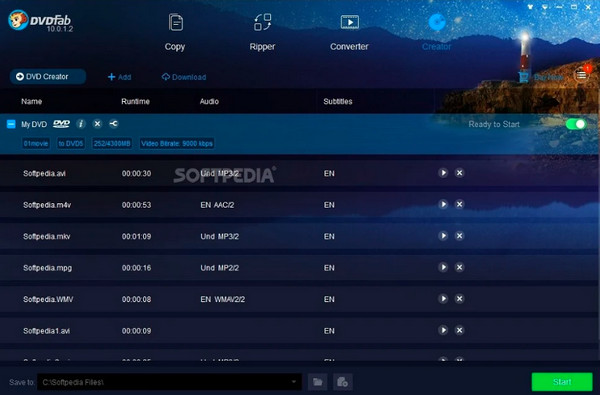This screenshot has height=395, width=600.
Task: Click the DVDFab monkey logo
Action: (18, 20)
